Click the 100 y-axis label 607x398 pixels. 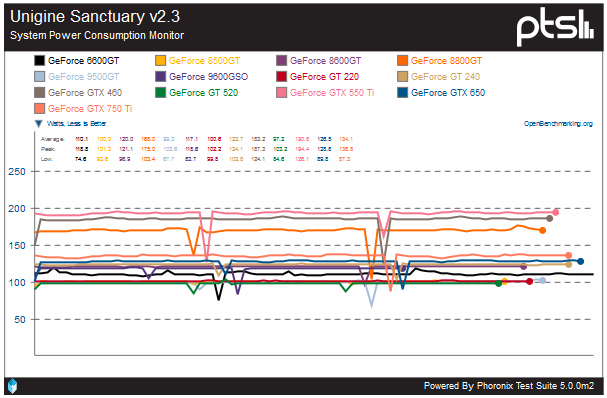[x=17, y=283]
